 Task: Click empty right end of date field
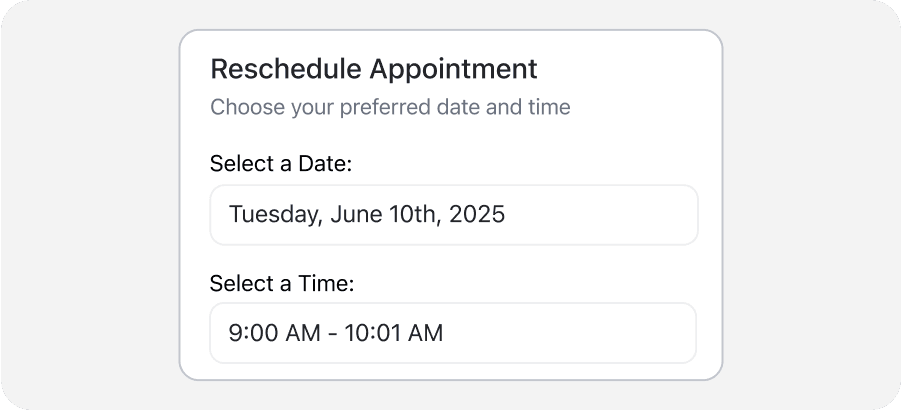coord(640,215)
